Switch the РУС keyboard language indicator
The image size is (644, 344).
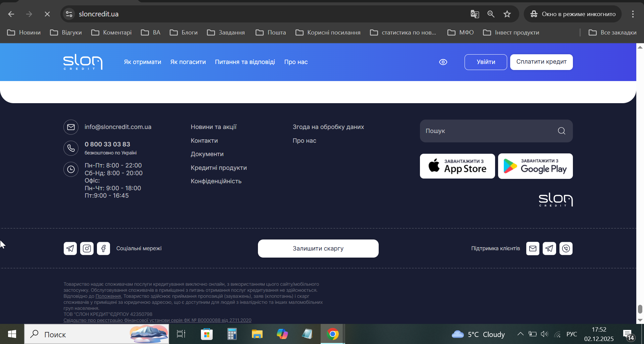(572, 334)
